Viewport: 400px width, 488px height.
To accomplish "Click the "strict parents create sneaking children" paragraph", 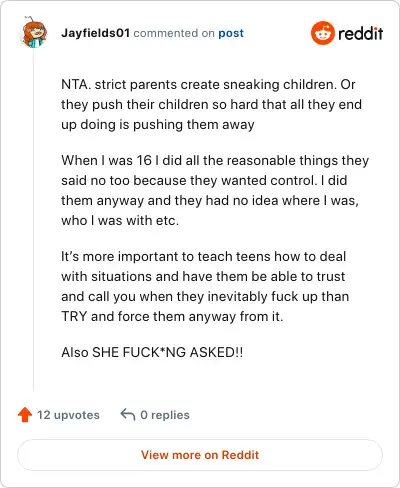I will [211, 104].
